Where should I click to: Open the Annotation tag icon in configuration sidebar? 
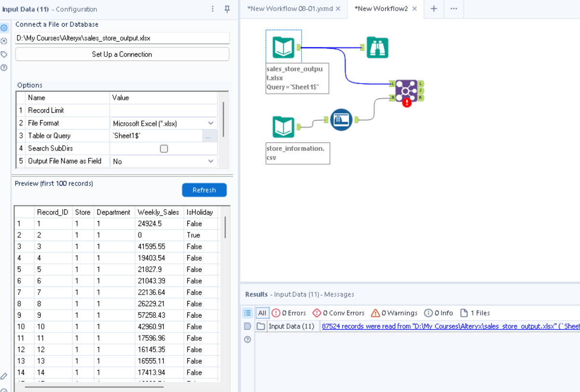click(4, 54)
